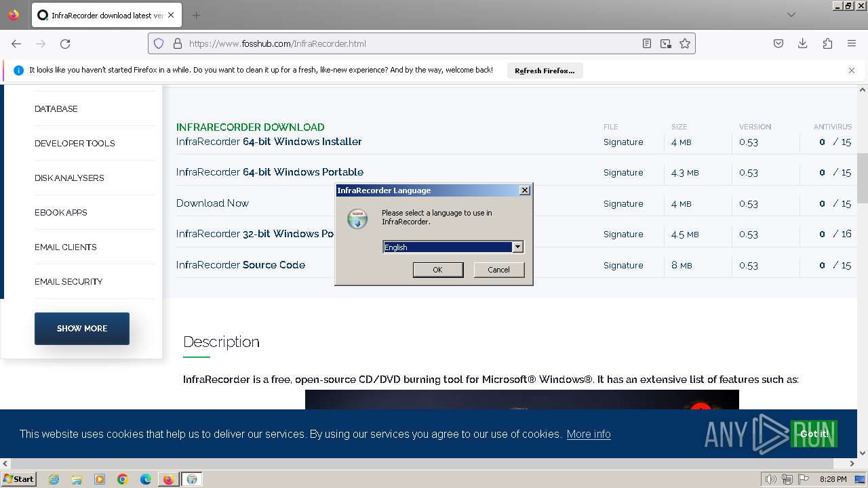Click horizontal scrollbar right arrow

pyautogui.click(x=852, y=464)
